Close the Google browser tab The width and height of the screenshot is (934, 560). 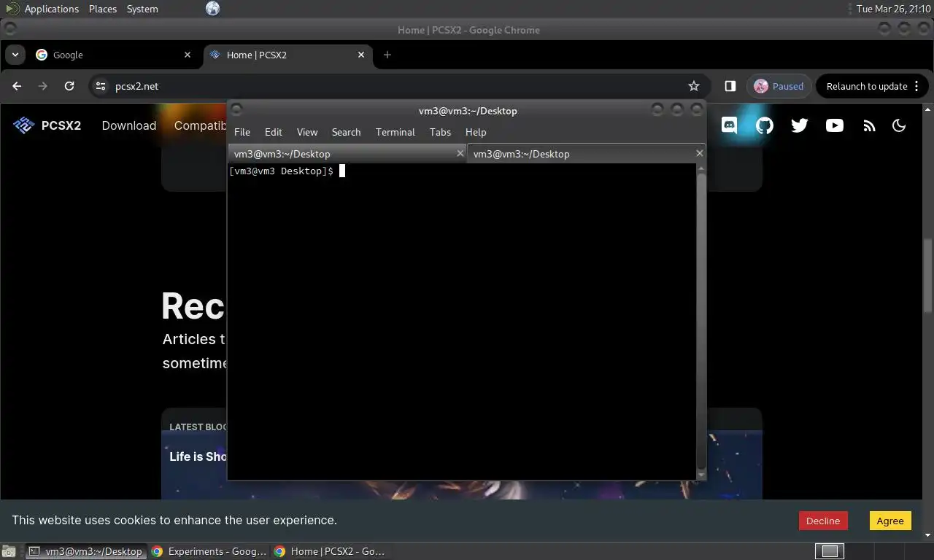point(188,55)
